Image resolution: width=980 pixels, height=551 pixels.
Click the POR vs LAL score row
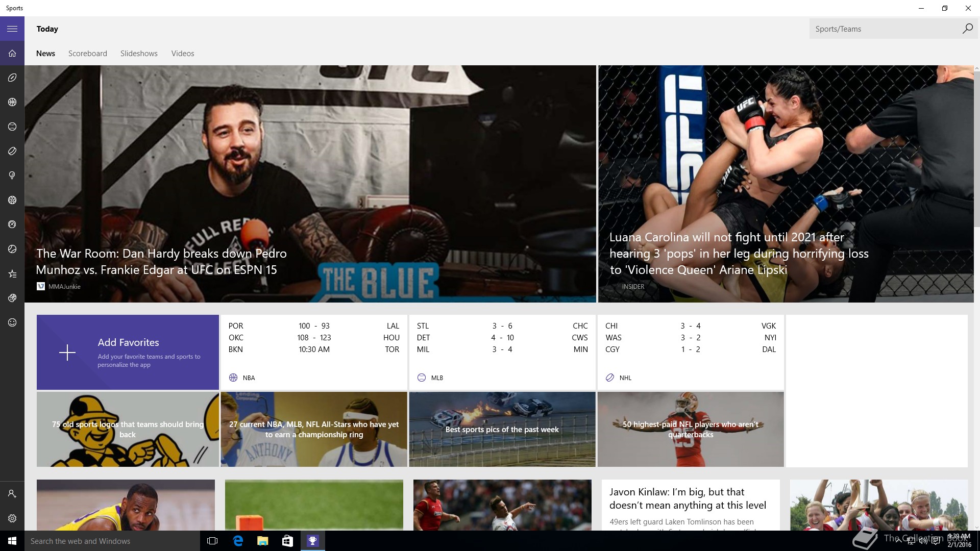click(x=314, y=325)
